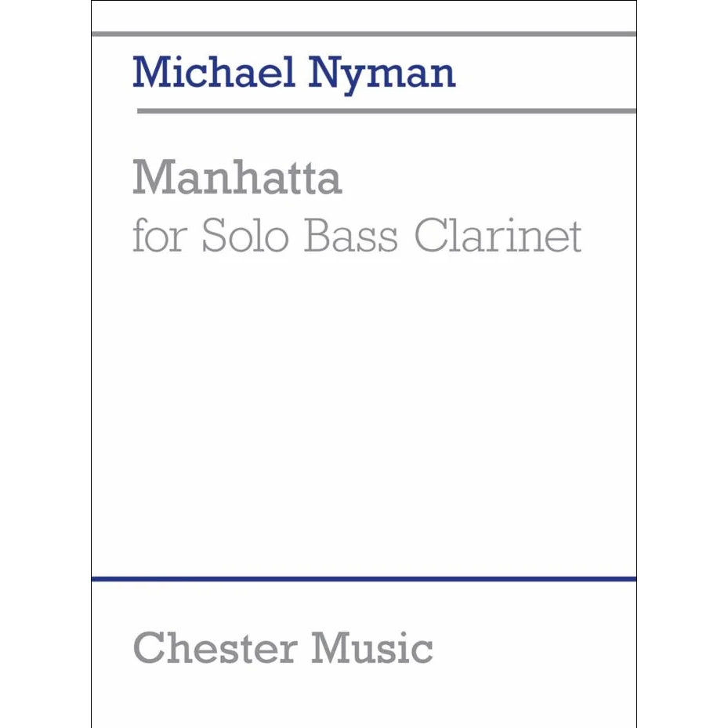Click the gray line beneath "Michael Nyman"
Screen dimensions: 728x728
(386, 111)
